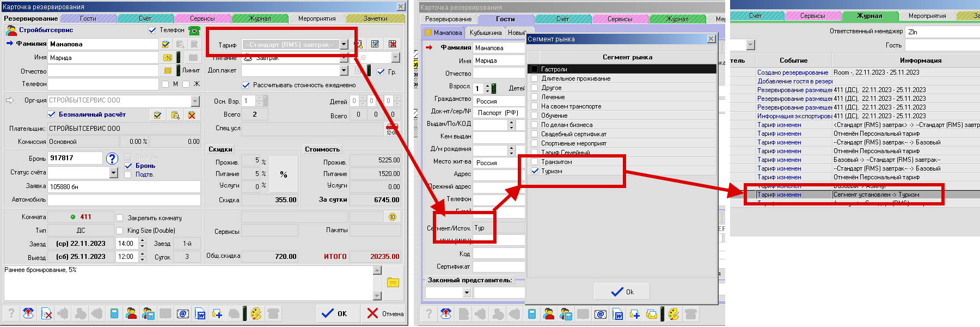Click the email @ icon in left toolbar
The image size is (980, 327).
(x=183, y=313)
